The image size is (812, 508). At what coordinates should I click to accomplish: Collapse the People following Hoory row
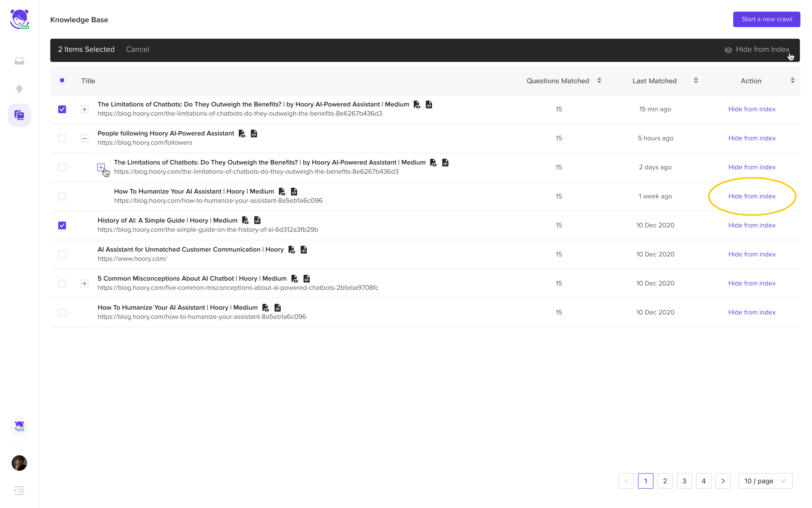[x=85, y=138]
